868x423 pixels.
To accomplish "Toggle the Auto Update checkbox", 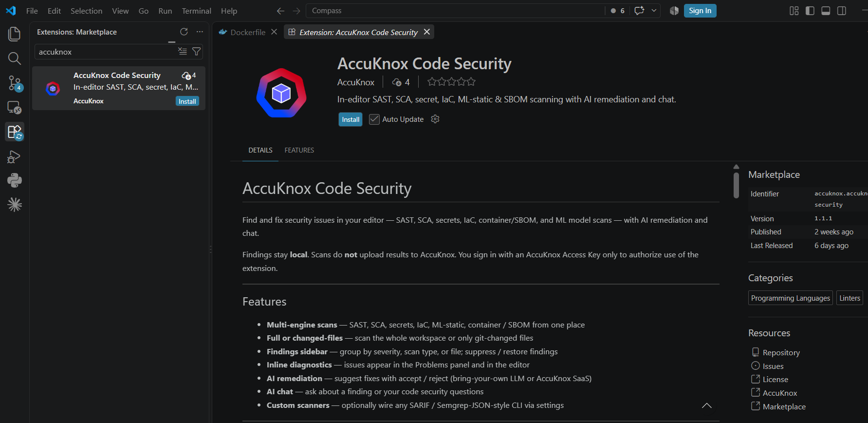I will coord(374,119).
